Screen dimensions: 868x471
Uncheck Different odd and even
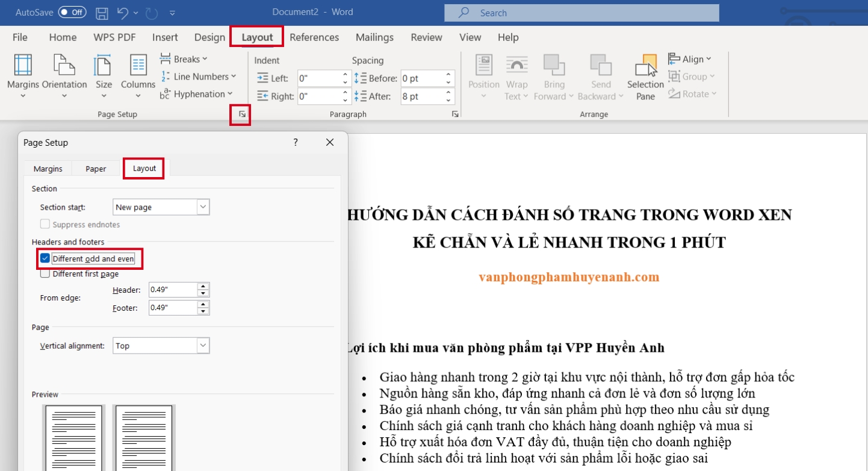pyautogui.click(x=45, y=258)
